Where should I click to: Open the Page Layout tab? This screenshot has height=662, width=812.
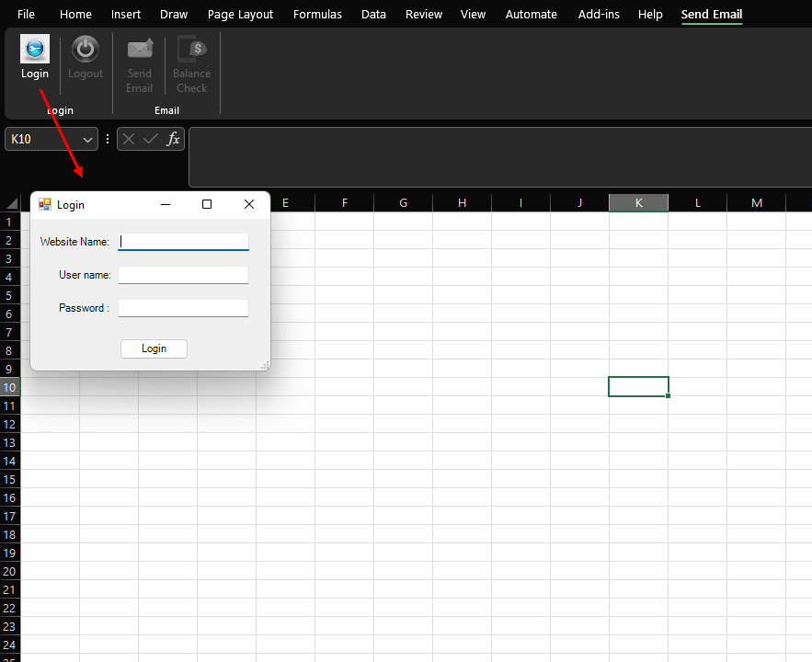click(x=240, y=14)
